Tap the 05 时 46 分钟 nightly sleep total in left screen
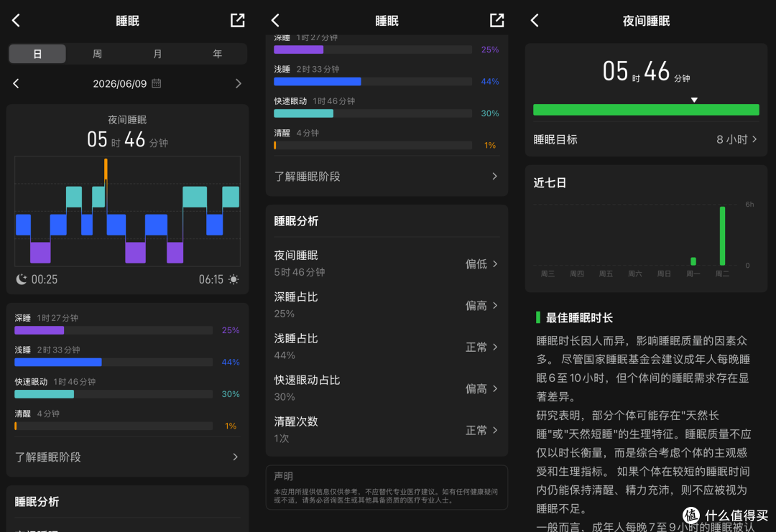The width and height of the screenshot is (776, 532). [127, 140]
